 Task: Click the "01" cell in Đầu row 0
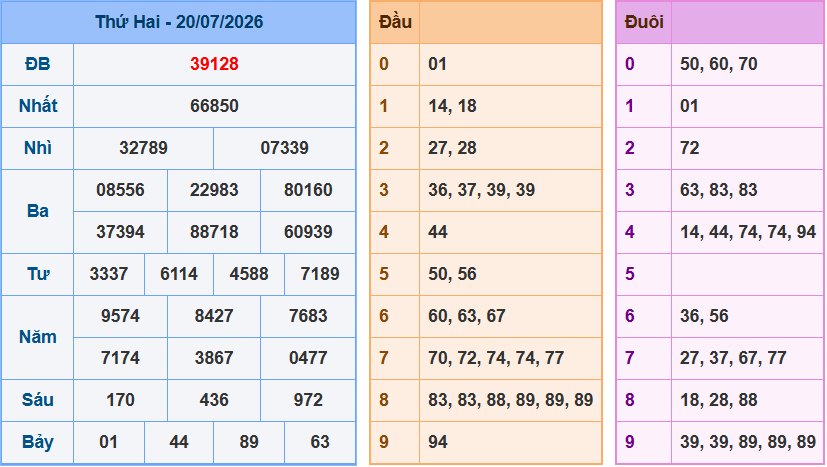click(511, 64)
